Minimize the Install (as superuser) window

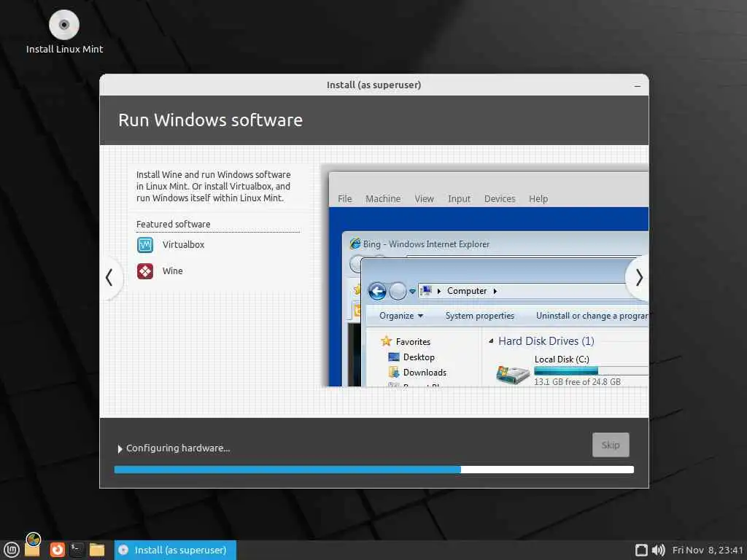[x=638, y=86]
